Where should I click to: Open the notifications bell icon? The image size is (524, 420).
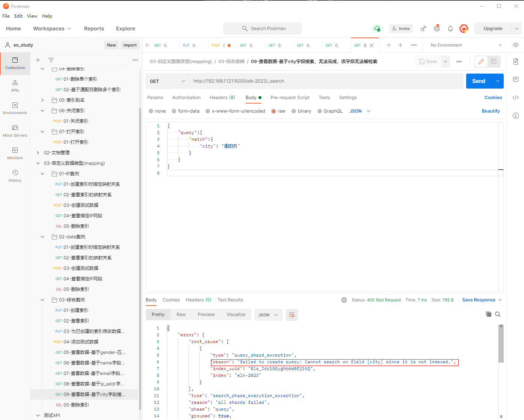(x=450, y=29)
